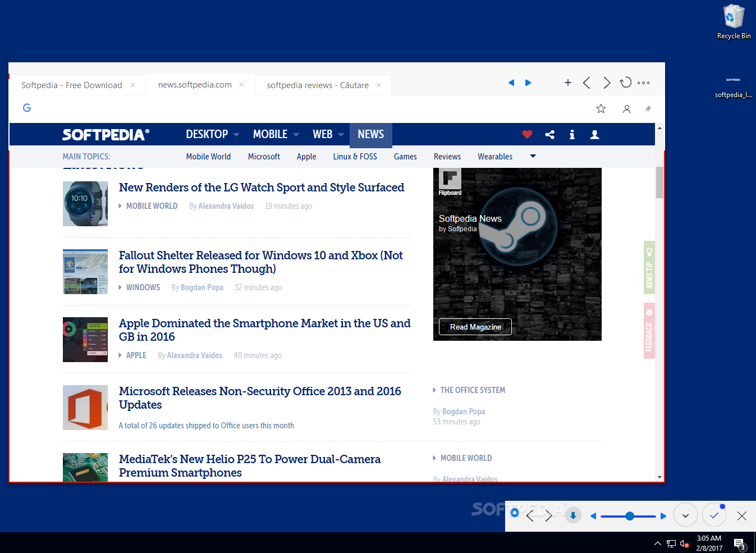
Task: Open the FEEDBACK side tab
Action: (x=649, y=331)
